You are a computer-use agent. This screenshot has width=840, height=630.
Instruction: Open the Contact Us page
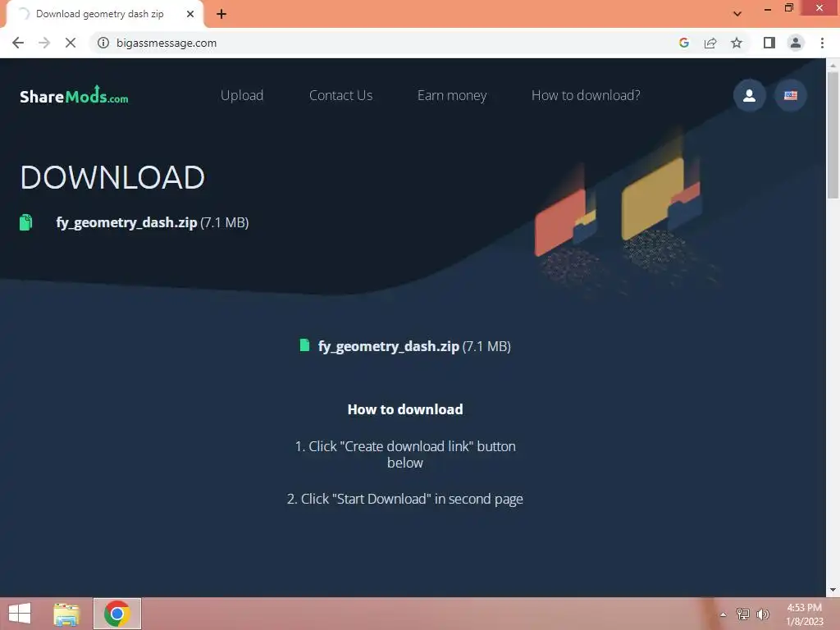point(340,95)
